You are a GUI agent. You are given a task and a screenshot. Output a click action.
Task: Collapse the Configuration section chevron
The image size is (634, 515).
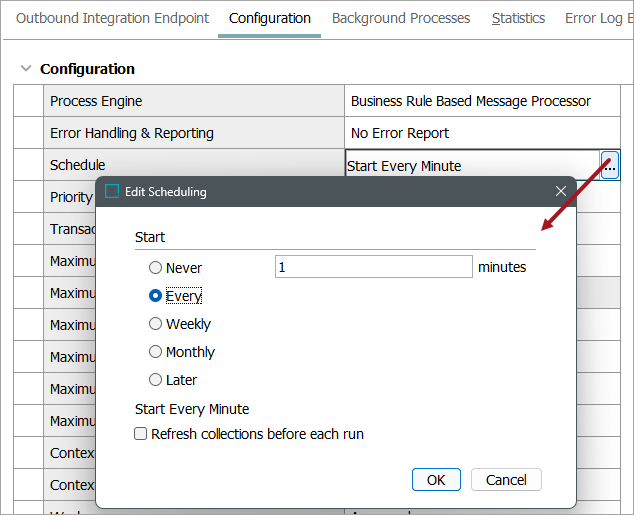tap(25, 69)
